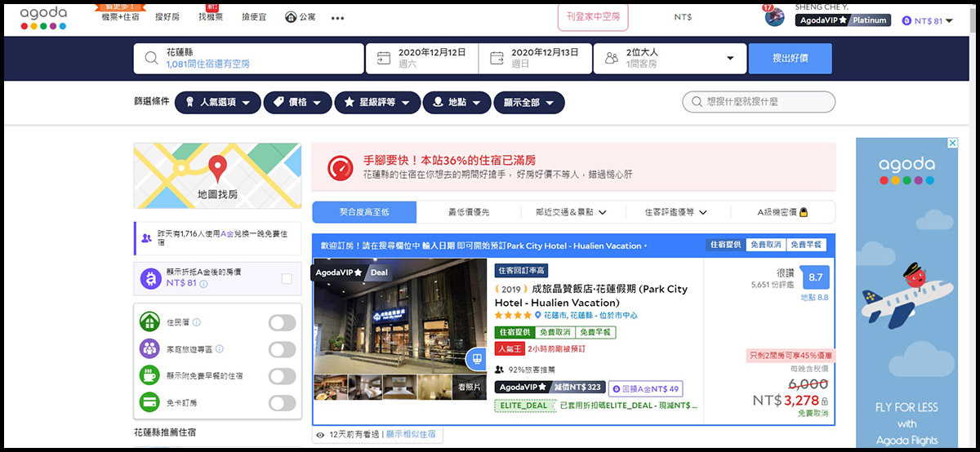This screenshot has width=980, height=452.
Task: Click the 花蓮市 hotel location link
Action: pos(556,315)
